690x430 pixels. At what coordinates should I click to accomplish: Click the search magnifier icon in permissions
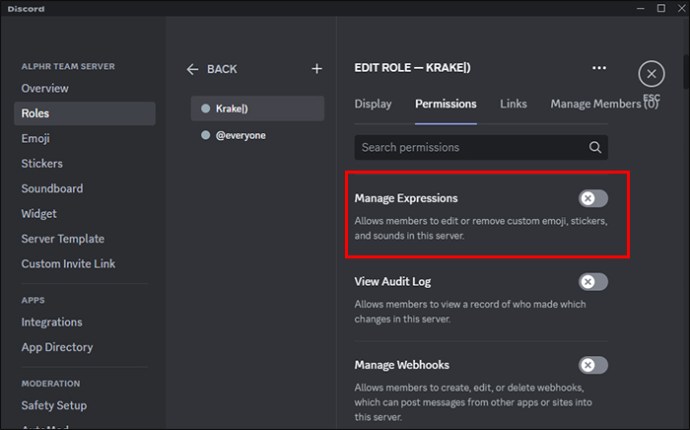[595, 147]
